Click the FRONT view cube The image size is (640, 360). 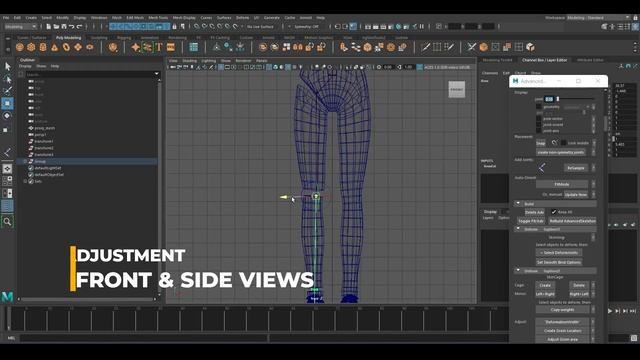457,89
